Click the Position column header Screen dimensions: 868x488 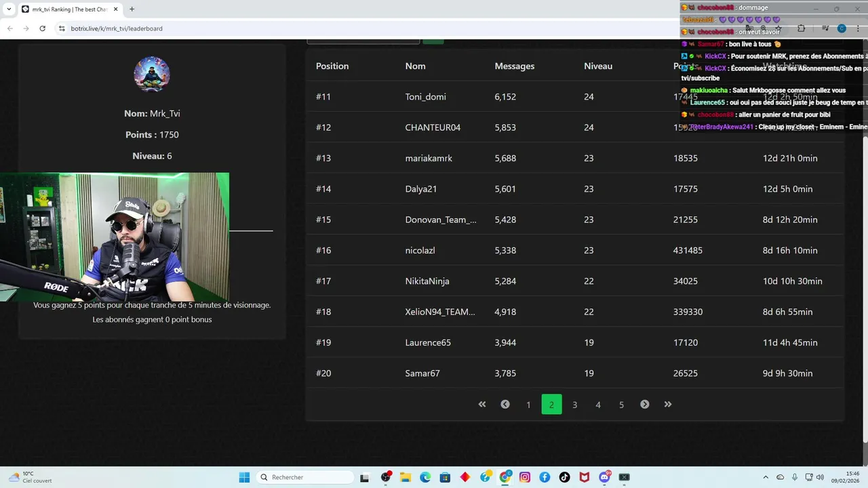click(332, 66)
